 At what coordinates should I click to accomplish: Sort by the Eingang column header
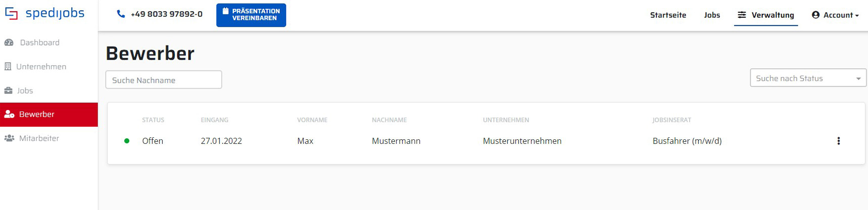point(214,120)
